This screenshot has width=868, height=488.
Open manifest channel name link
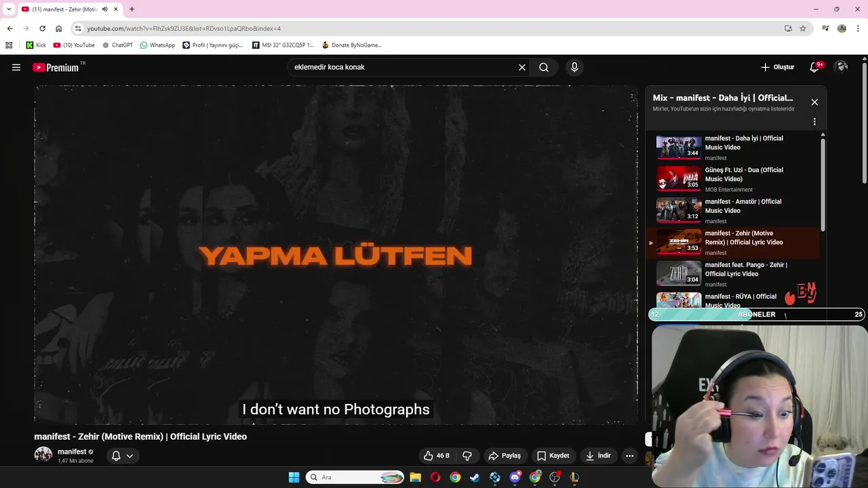72,451
